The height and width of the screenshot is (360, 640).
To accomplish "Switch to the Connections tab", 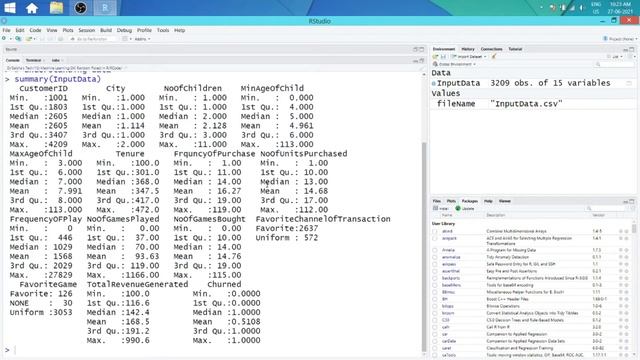I will point(491,49).
